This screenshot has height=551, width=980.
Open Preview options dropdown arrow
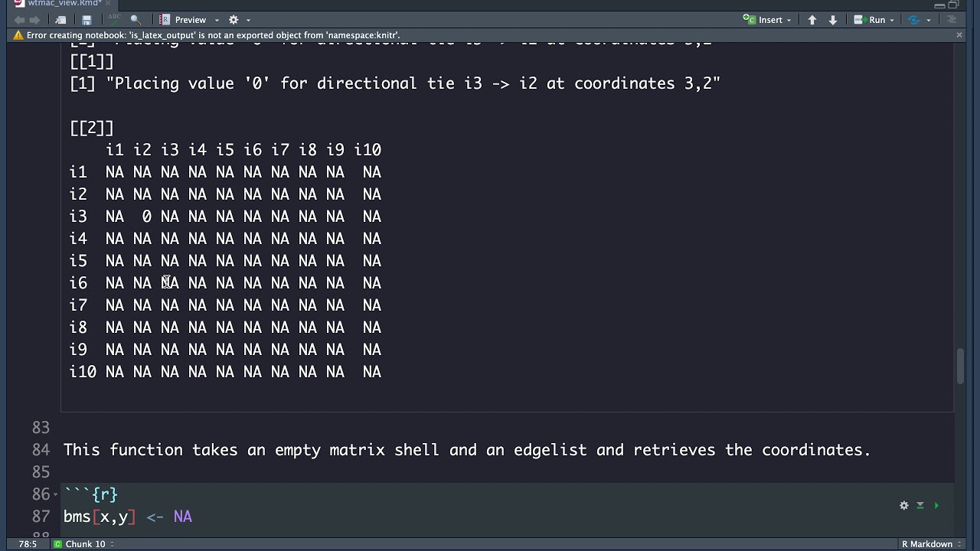pyautogui.click(x=217, y=20)
